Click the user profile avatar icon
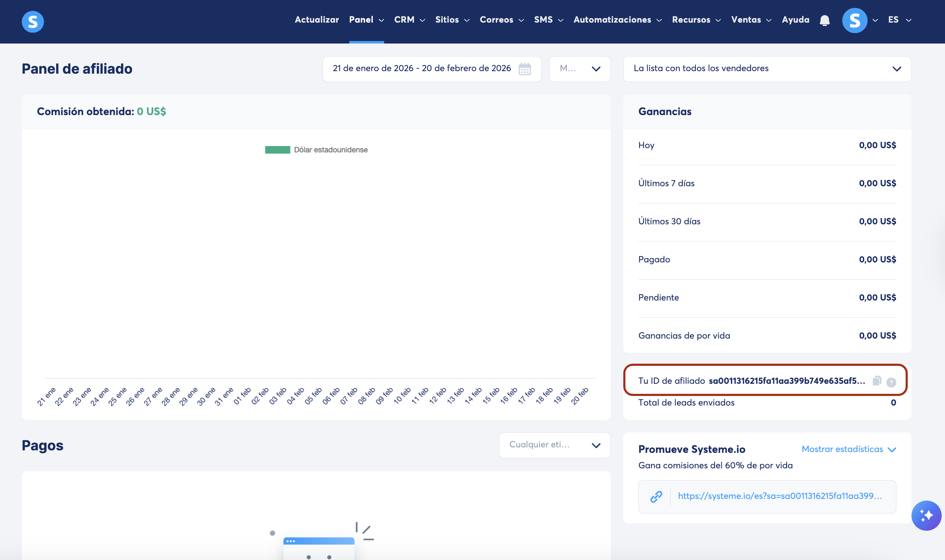The height and width of the screenshot is (560, 945). click(855, 20)
